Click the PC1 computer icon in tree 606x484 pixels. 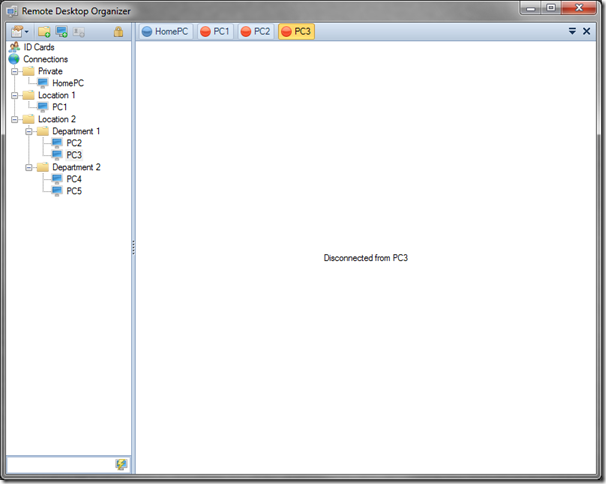(x=43, y=107)
